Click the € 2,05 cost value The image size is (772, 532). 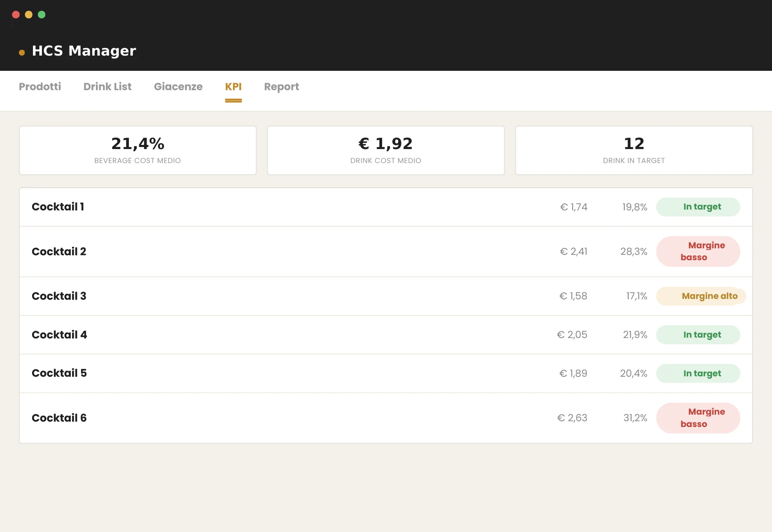point(572,335)
